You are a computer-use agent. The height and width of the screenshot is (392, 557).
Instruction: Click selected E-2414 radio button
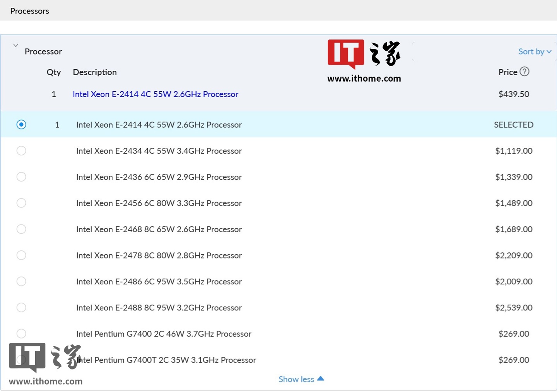click(21, 125)
